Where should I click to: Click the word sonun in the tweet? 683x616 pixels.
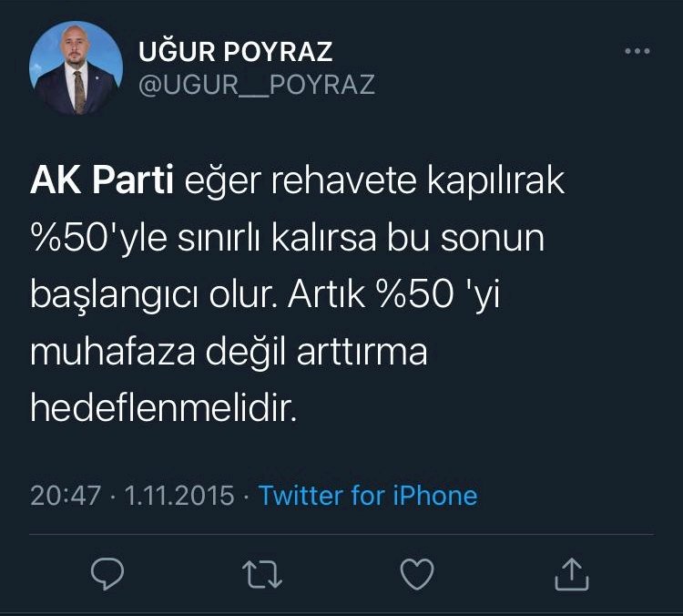(492, 239)
